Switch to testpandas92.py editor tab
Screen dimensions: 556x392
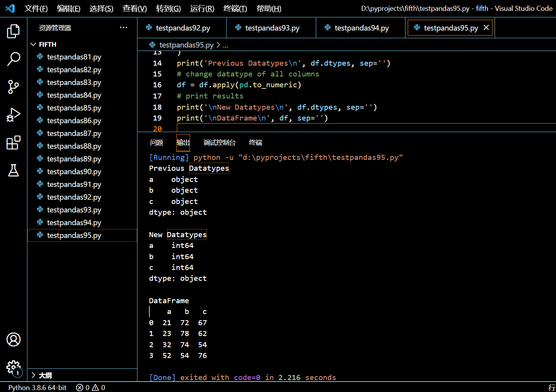(x=182, y=28)
